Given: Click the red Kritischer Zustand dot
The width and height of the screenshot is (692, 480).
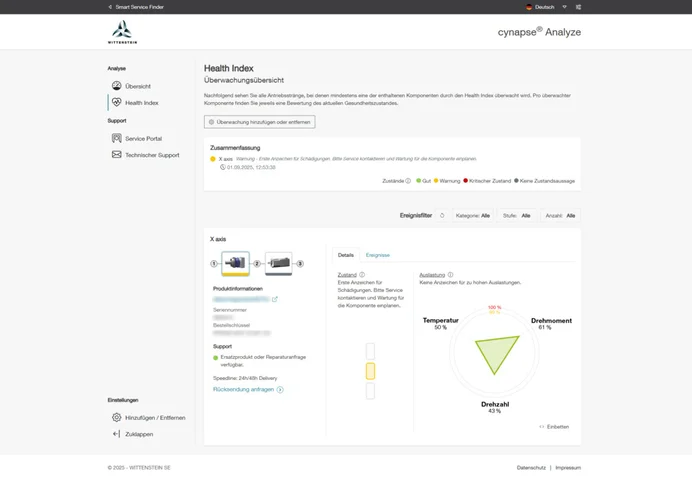Looking at the screenshot, I should 466,180.
